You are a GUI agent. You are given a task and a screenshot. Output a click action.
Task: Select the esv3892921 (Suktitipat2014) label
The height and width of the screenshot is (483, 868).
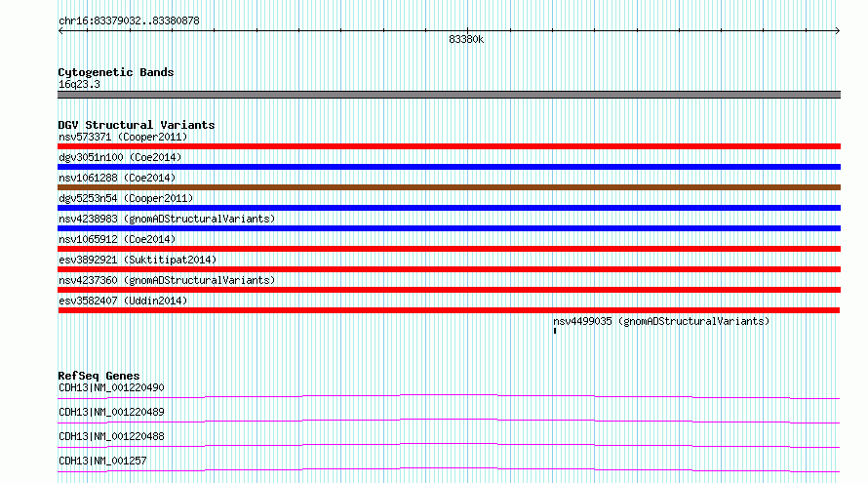138,260
